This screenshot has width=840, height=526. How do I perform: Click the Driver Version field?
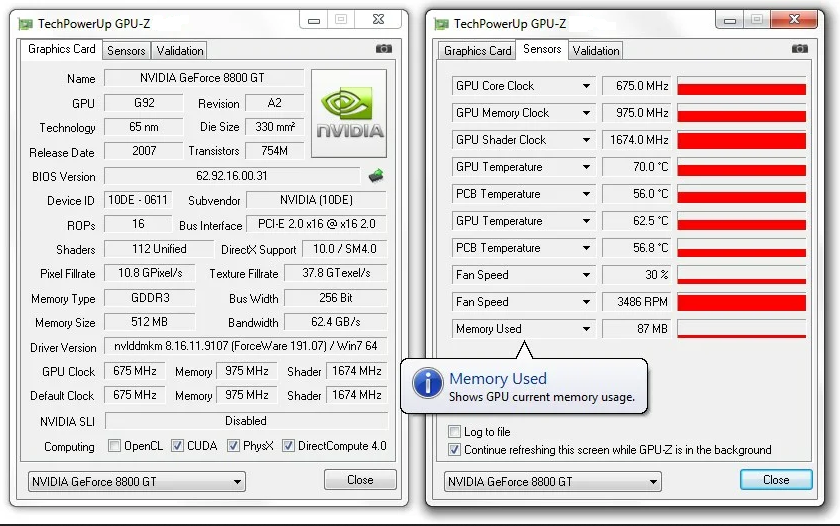coord(245,346)
